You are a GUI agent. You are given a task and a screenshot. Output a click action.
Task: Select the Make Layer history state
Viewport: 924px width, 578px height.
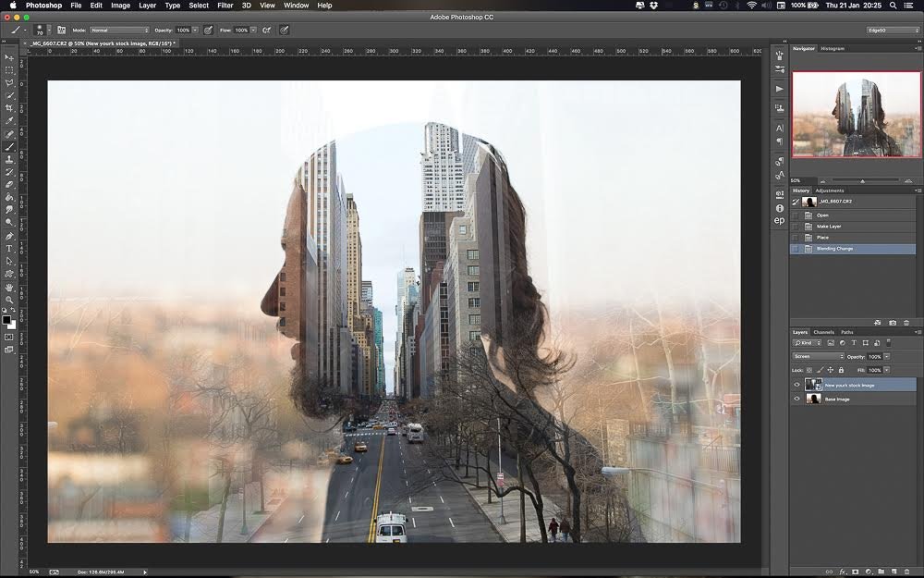coord(828,227)
